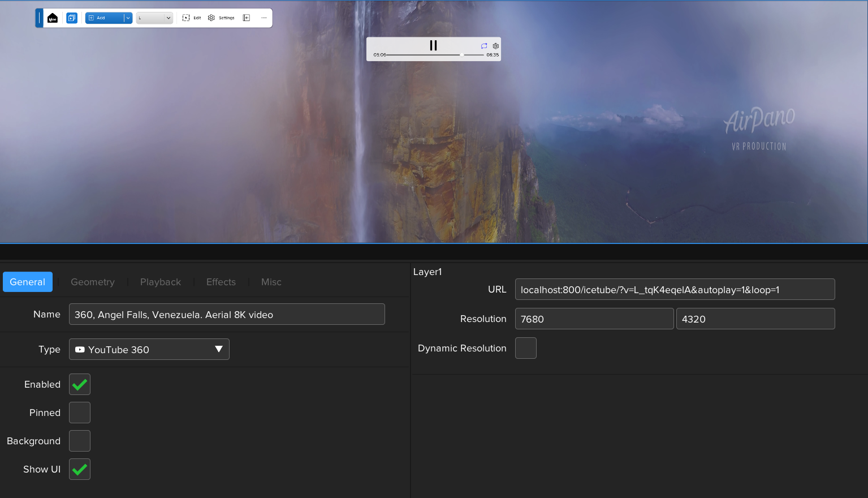Open the L layout selector
The height and width of the screenshot is (498, 868).
click(154, 18)
